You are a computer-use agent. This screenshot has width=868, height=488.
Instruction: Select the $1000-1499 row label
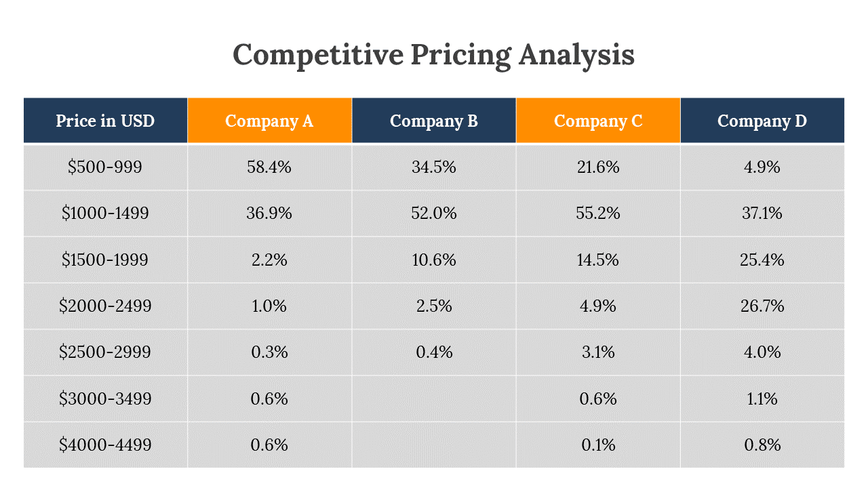click(105, 213)
